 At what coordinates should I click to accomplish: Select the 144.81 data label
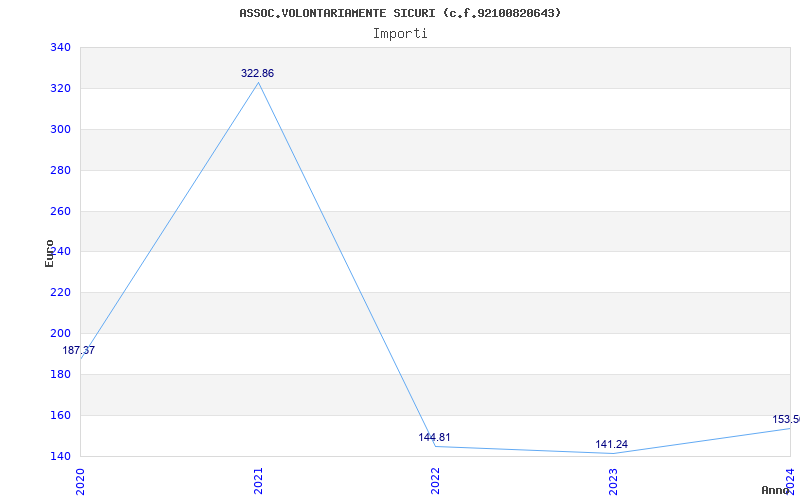click(x=434, y=437)
